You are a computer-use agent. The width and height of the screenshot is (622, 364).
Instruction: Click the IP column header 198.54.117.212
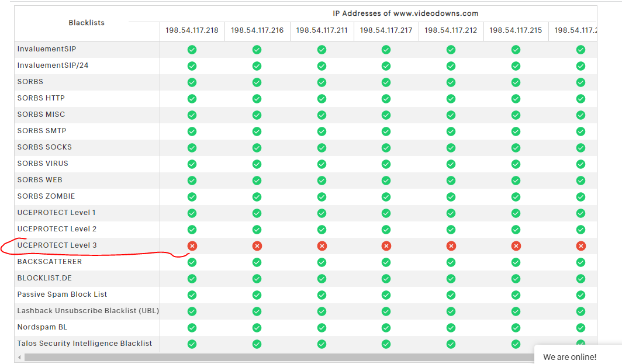point(451,30)
